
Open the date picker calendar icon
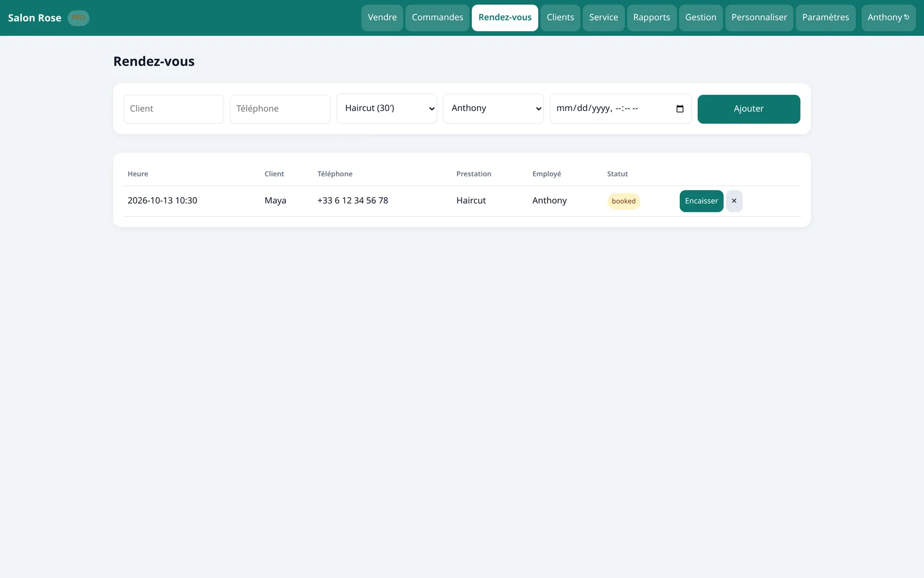[x=680, y=109]
